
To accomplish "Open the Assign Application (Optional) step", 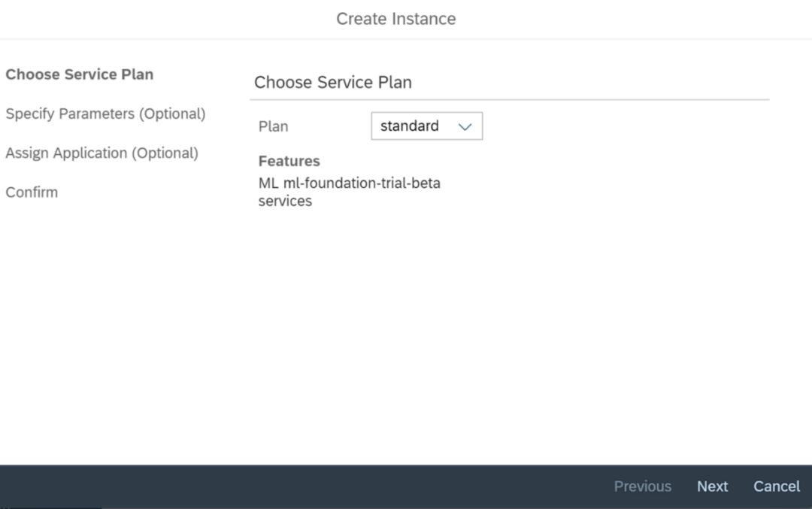I will point(101,153).
